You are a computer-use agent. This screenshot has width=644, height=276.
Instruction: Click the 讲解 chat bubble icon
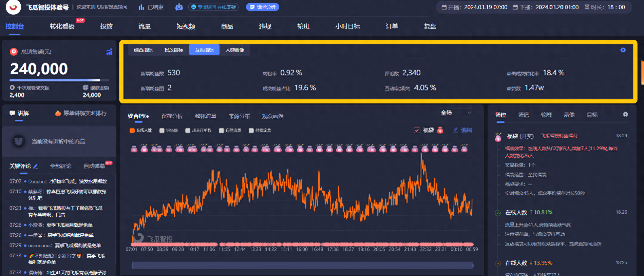(12, 113)
